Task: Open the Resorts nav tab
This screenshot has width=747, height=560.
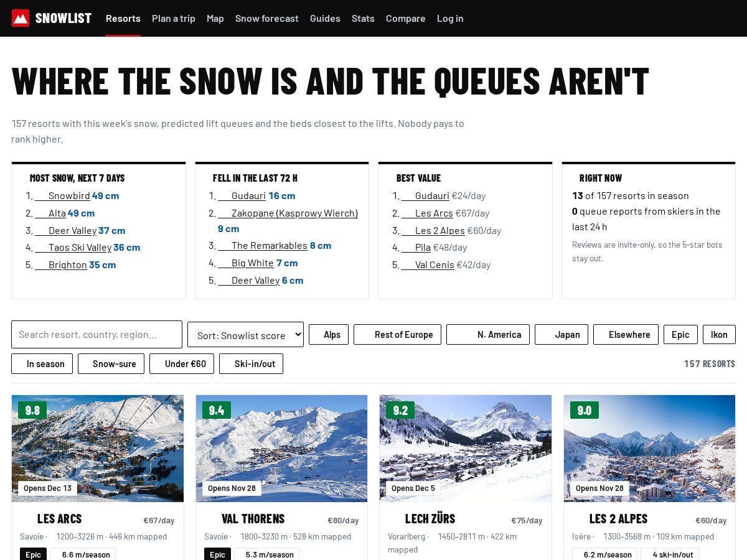Action: coord(123,19)
